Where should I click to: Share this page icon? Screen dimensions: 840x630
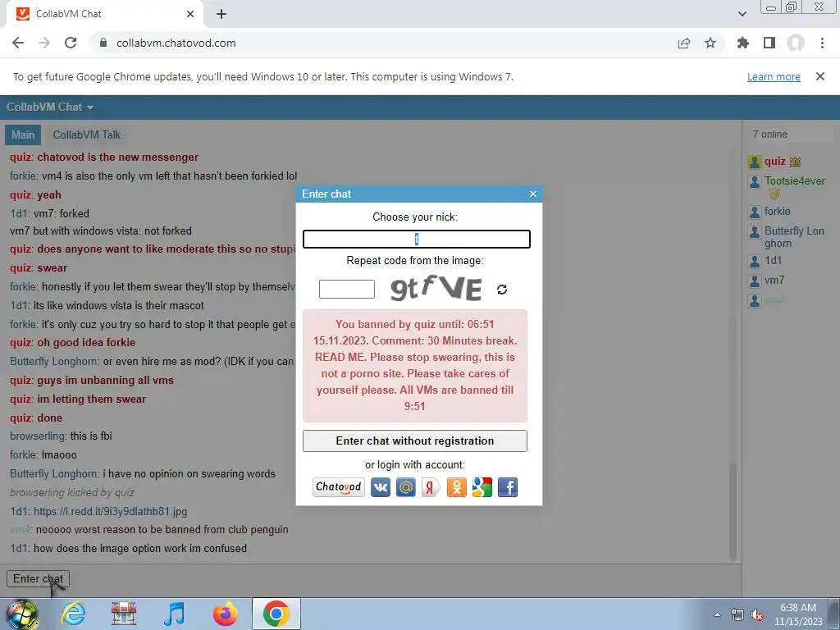(684, 43)
